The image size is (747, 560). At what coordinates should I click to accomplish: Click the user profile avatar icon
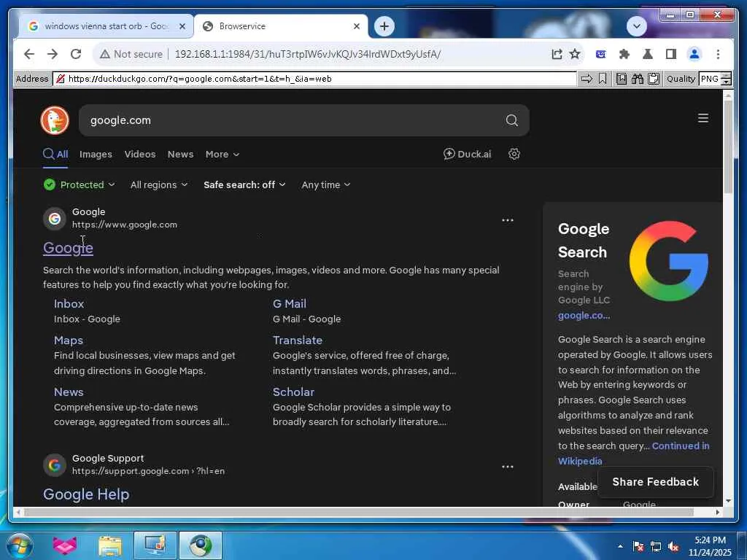tap(694, 54)
